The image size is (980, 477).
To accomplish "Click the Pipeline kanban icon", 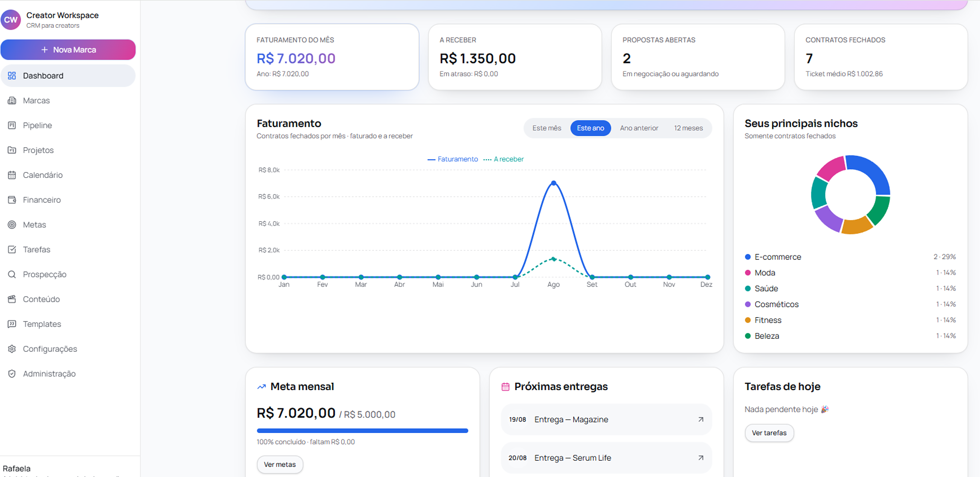I will [12, 125].
